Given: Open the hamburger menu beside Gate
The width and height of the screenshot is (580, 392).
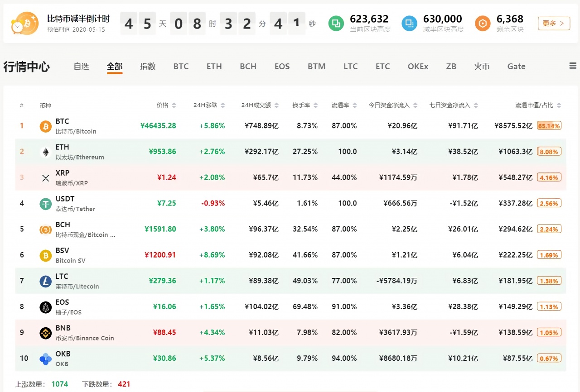Looking at the screenshot, I should [x=573, y=66].
